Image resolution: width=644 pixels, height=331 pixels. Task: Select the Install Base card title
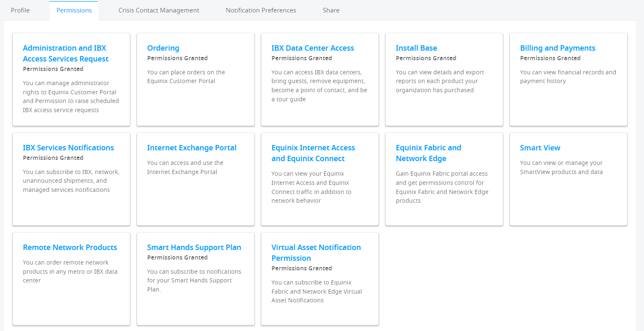[416, 48]
